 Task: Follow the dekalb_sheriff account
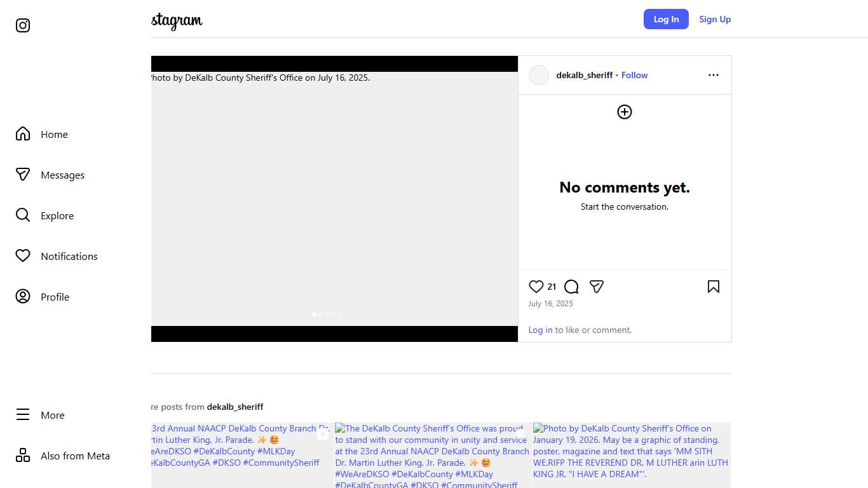point(634,75)
